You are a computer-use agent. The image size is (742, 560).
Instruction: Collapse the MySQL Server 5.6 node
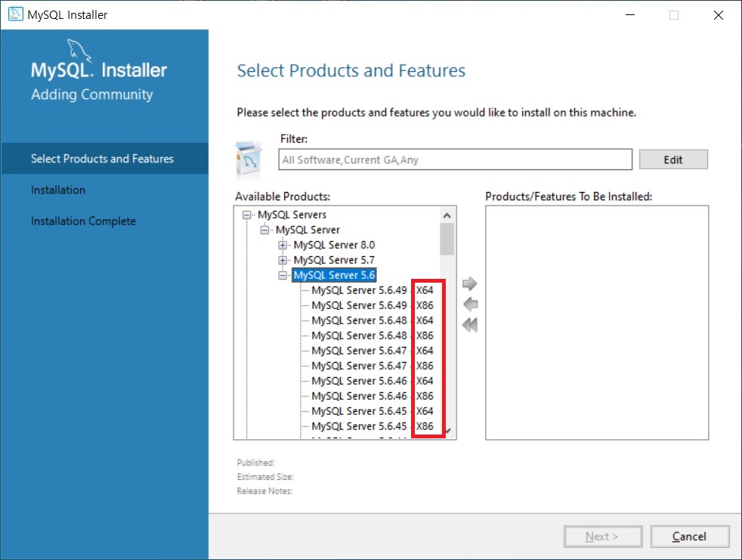pos(283,276)
